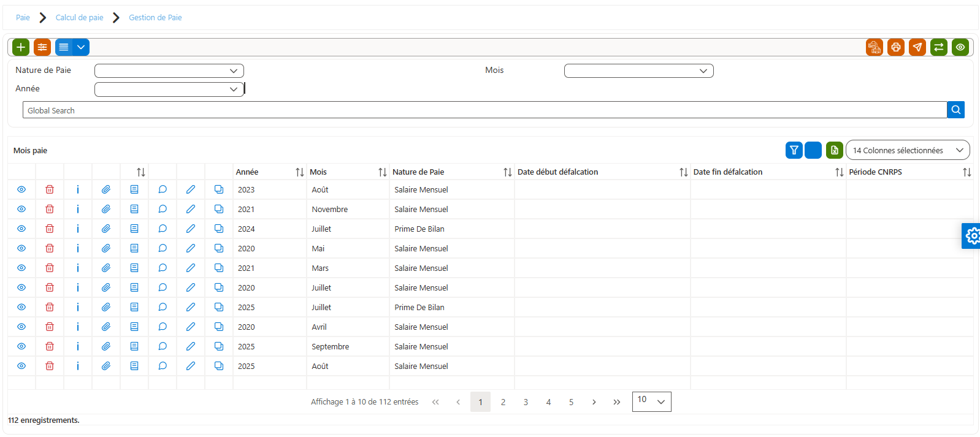The width and height of the screenshot is (980, 437).
Task: Open comments for the 2025 Août row
Action: [163, 366]
